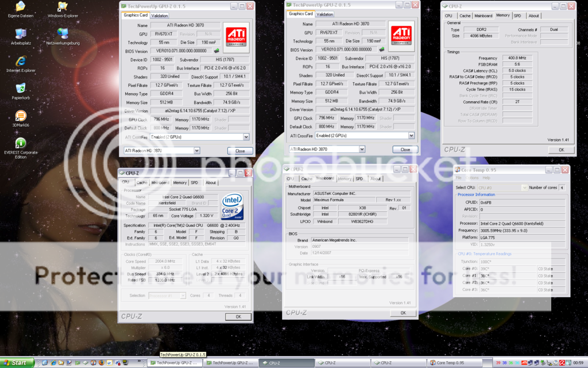Open Cache tab in CPU-Z Memory window
This screenshot has width=588, height=368.
pos(465,16)
